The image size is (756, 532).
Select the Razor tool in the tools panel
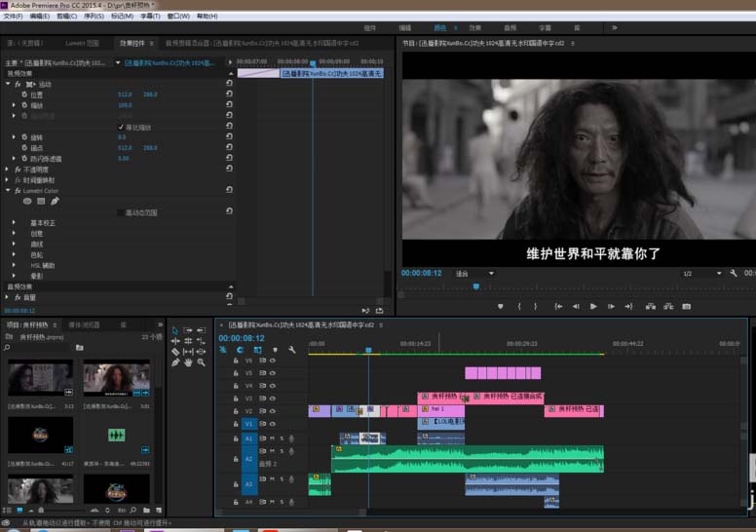[175, 352]
